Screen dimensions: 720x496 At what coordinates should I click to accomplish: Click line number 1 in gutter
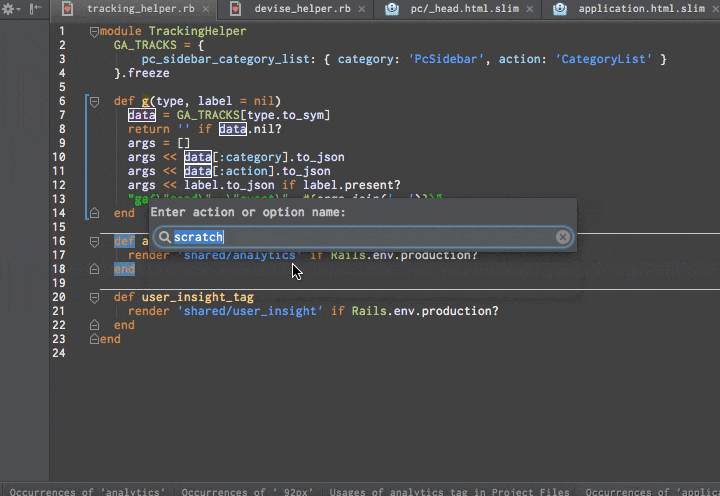coord(62,31)
